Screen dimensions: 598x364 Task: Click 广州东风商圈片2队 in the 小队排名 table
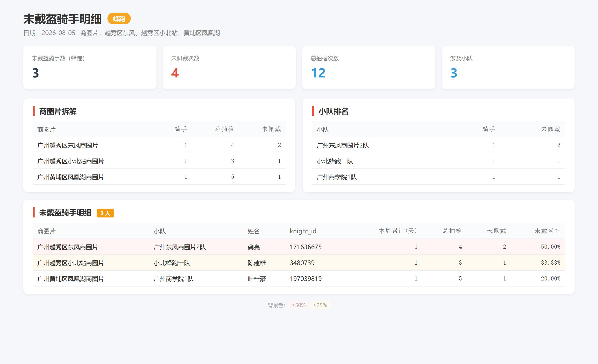point(343,145)
